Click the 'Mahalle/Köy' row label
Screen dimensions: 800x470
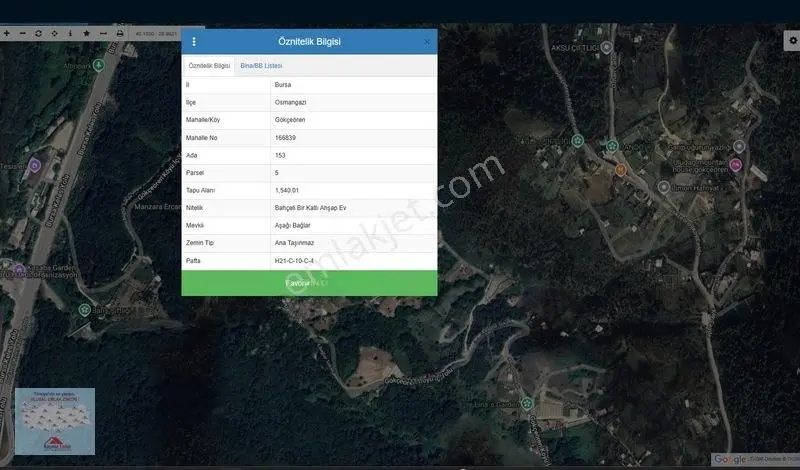203,120
